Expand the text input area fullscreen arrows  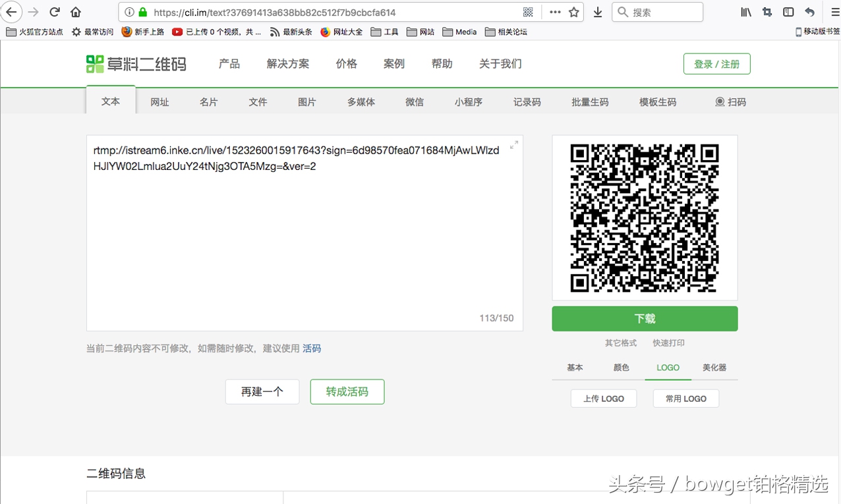[513, 144]
